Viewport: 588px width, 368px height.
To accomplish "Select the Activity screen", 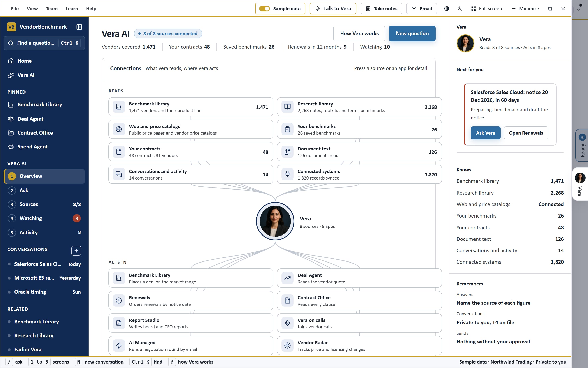I will pos(44,232).
